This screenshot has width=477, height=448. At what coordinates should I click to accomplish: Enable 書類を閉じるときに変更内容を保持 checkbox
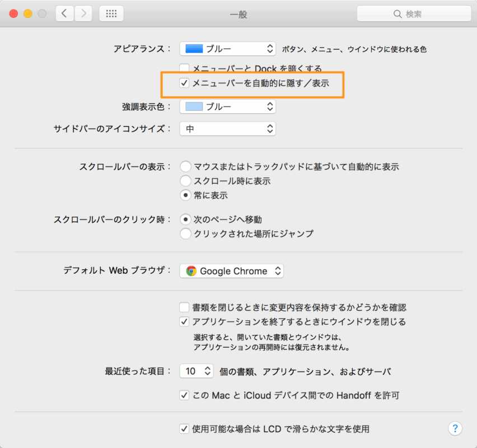coord(184,307)
